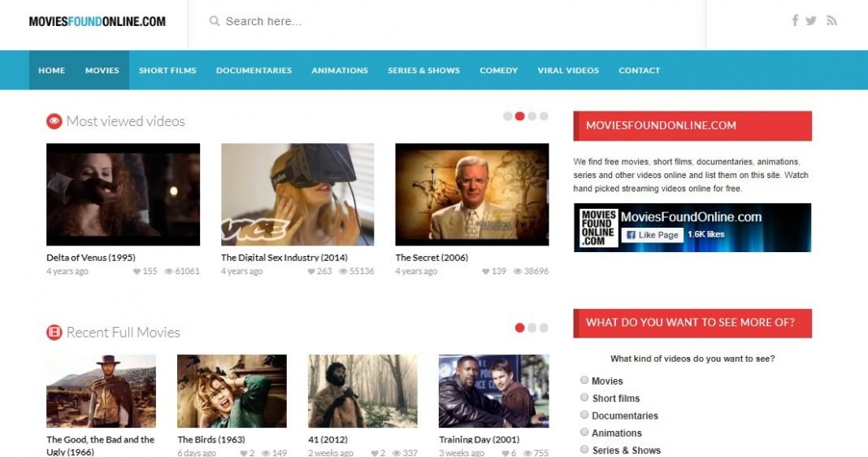Screen dimensions: 868x457
Task: Click the RSS feed icon
Action: point(831,21)
